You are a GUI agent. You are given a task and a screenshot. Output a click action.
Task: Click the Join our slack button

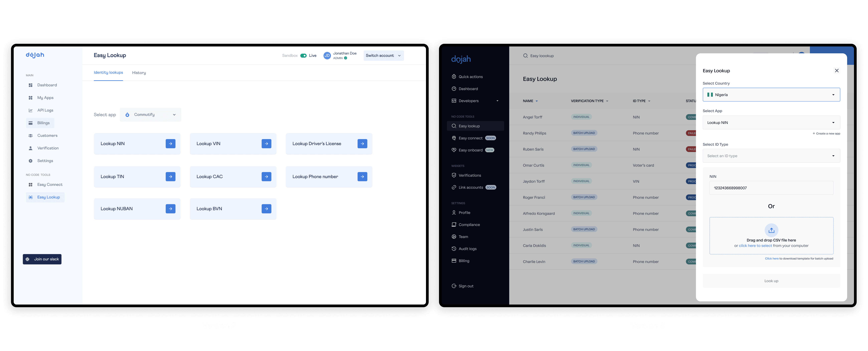click(42, 259)
